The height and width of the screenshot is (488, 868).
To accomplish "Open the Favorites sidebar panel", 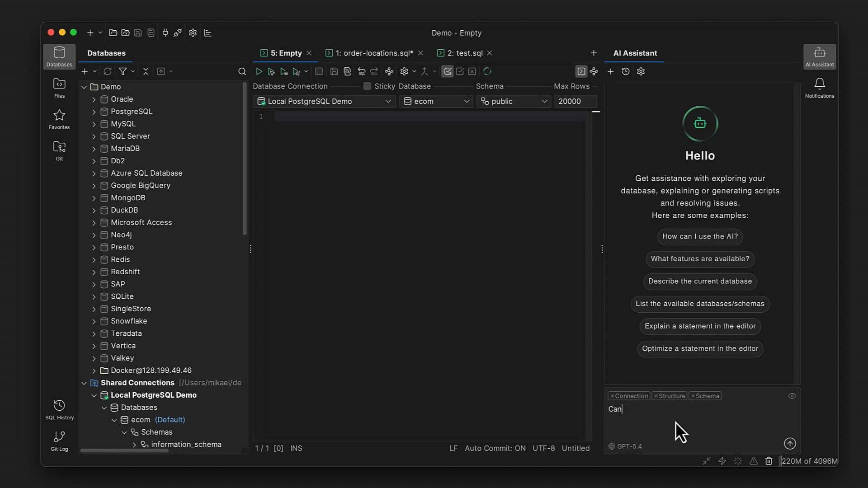I will [x=59, y=120].
